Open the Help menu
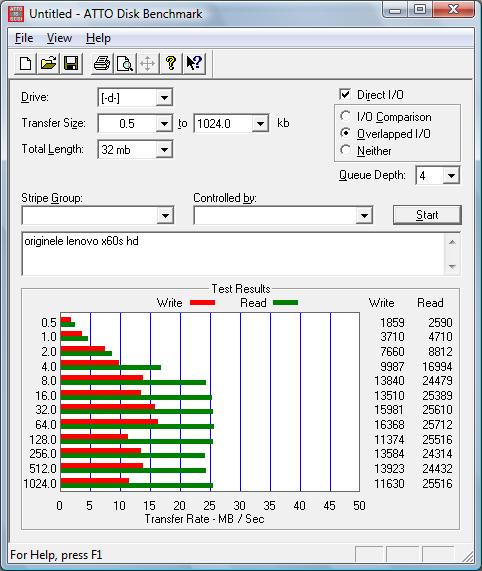Image resolution: width=482 pixels, height=571 pixels. (x=98, y=38)
